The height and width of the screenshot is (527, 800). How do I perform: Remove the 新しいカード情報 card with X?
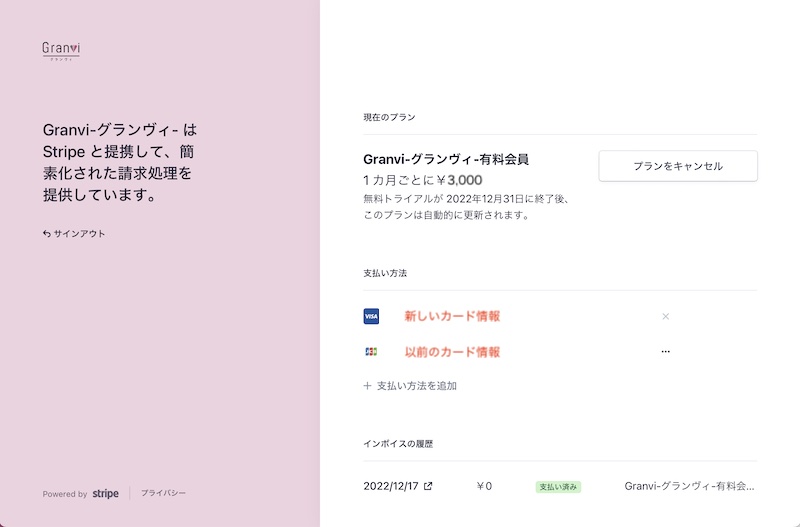coord(665,316)
